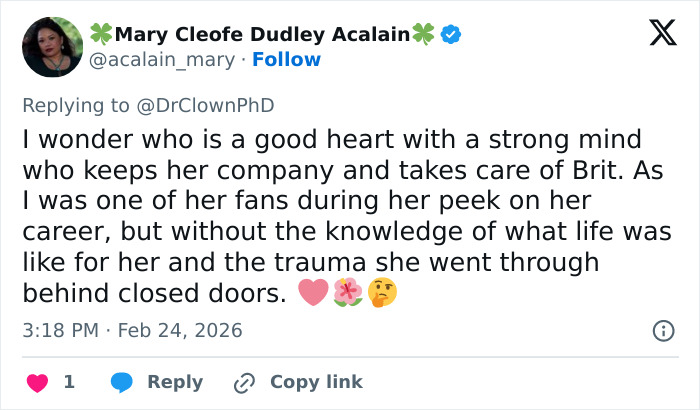Viewport: 700px width, 410px height.
Task: Open the Mary Cleofe Dudley Acalain profile name
Action: tap(263, 35)
